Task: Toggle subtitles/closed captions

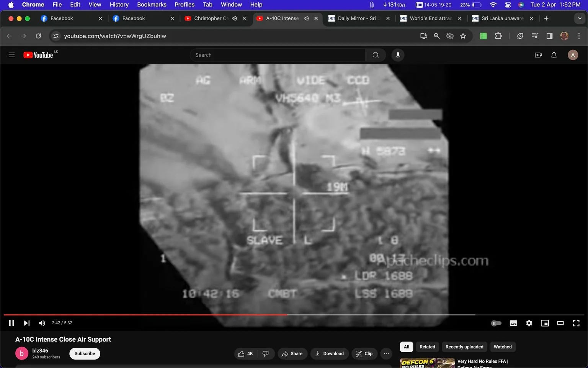Action: click(x=513, y=323)
